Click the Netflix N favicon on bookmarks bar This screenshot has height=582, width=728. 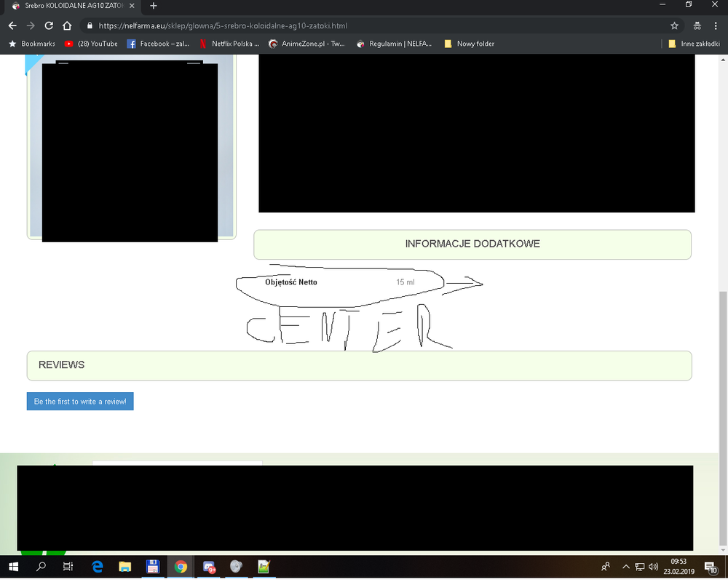202,44
